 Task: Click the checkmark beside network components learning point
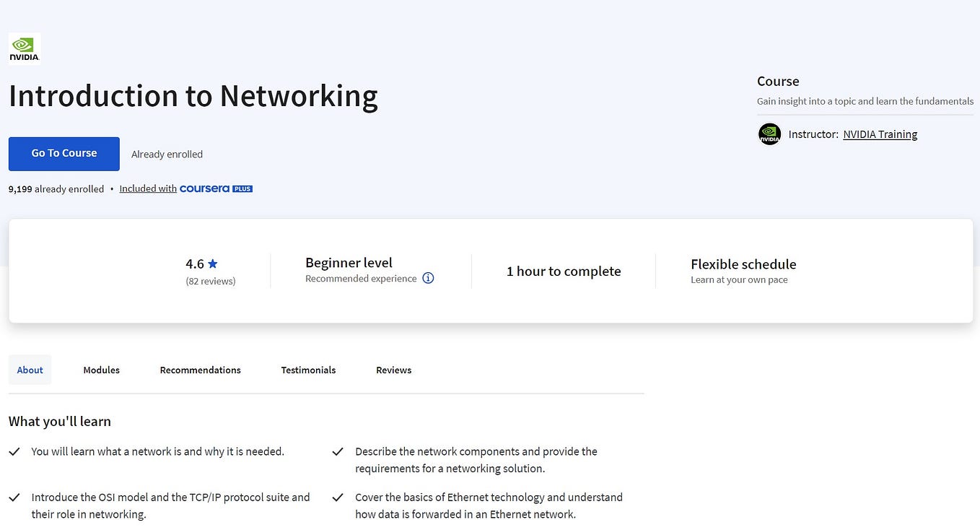point(338,451)
